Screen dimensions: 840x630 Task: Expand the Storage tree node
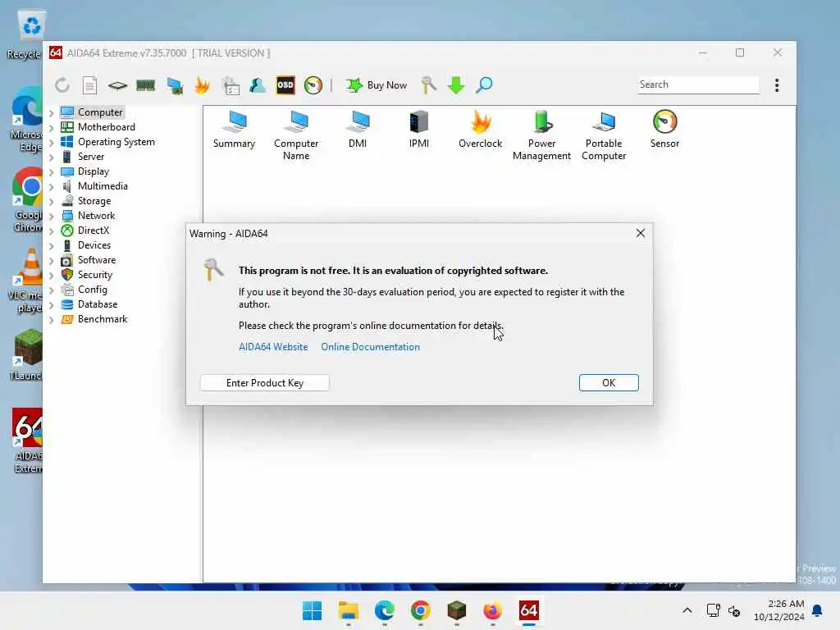52,202
